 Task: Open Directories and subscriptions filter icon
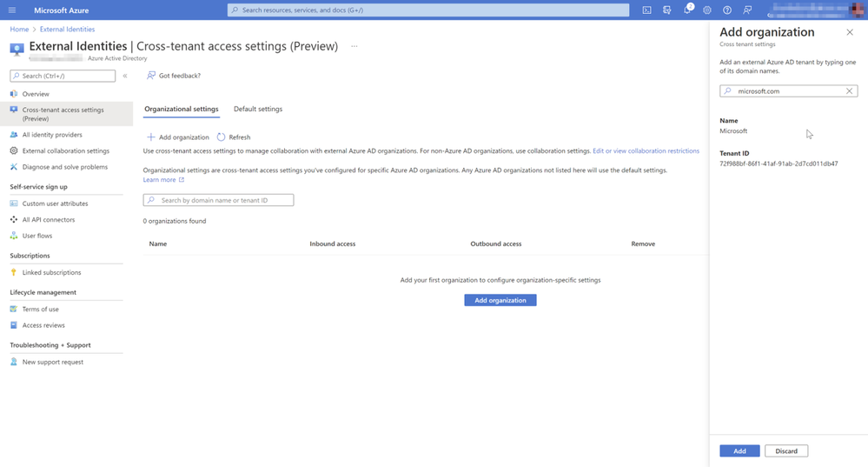point(666,10)
